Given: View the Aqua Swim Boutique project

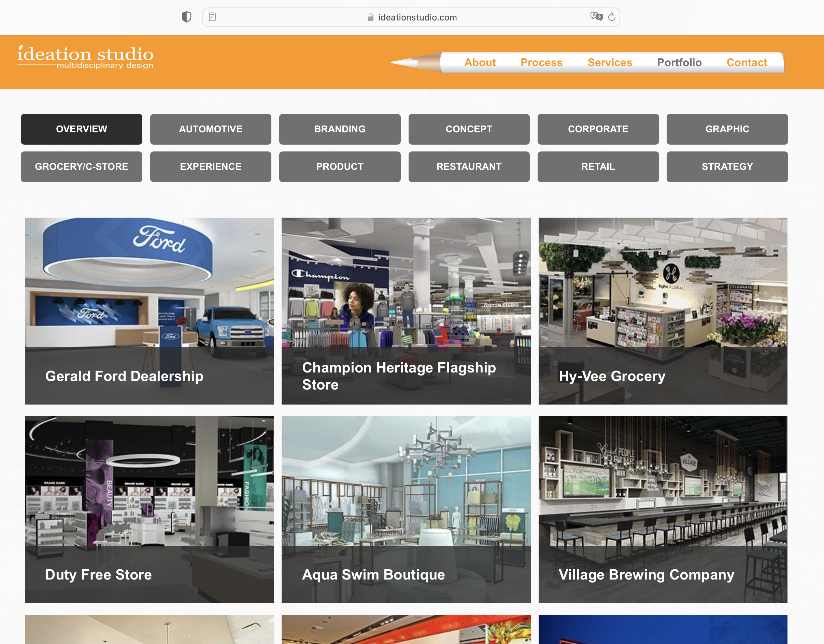Looking at the screenshot, I should coord(406,509).
